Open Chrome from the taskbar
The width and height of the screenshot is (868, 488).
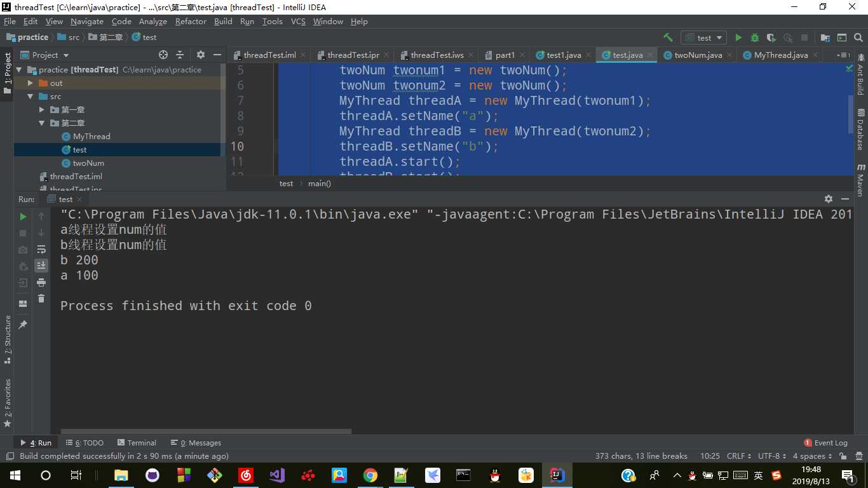370,475
